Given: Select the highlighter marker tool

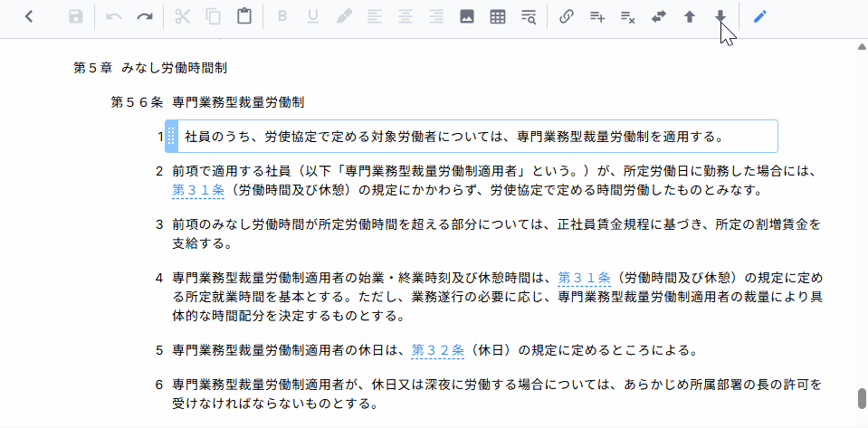Looking at the screenshot, I should click(x=344, y=16).
